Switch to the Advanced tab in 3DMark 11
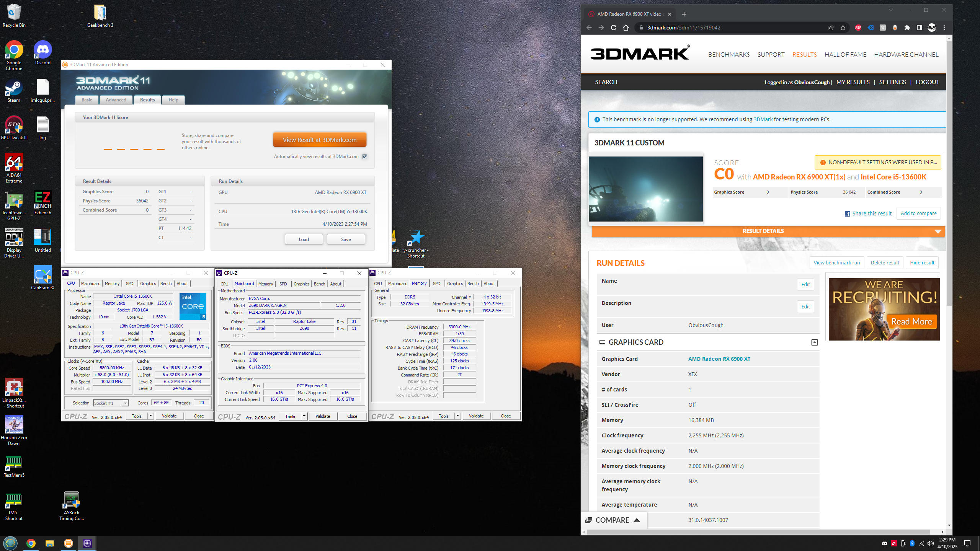 116,100
